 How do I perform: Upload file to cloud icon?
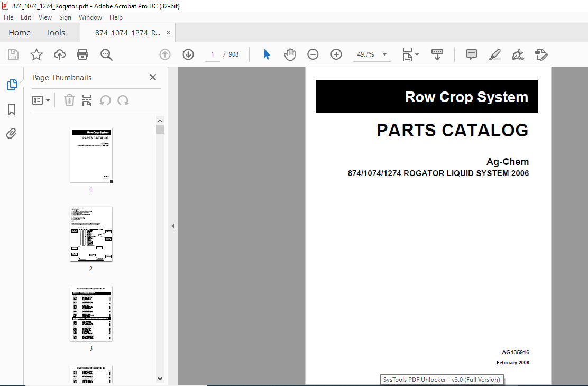click(x=60, y=54)
